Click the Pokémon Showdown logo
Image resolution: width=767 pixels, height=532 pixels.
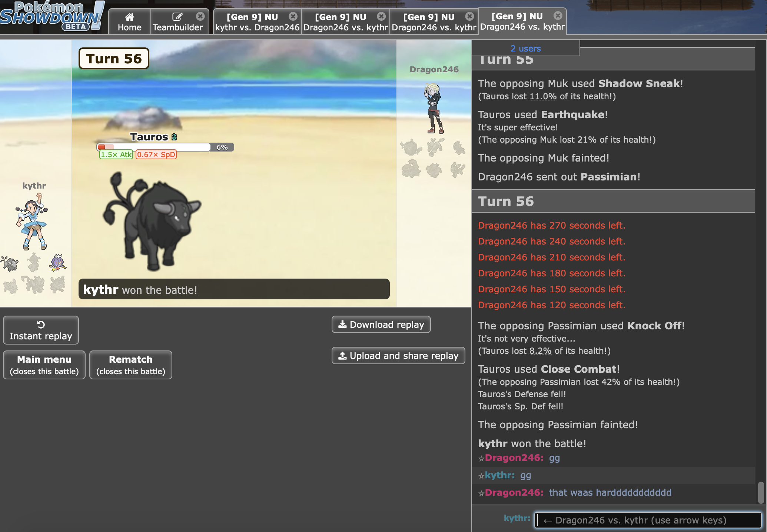(x=52, y=16)
